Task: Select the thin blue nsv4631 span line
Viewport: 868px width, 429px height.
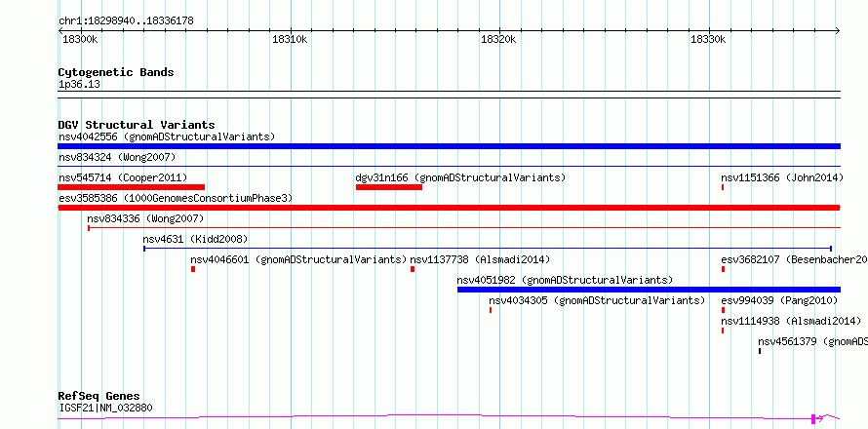Action: (488, 249)
